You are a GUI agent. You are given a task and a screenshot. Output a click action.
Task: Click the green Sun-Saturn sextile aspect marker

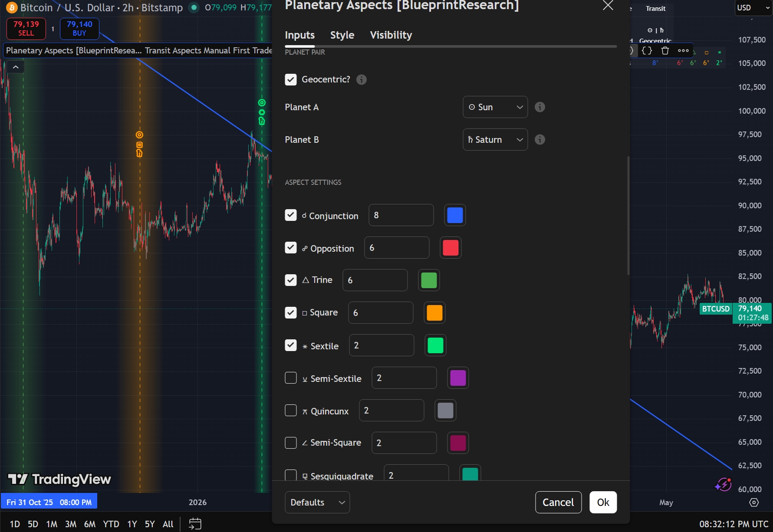click(x=262, y=112)
